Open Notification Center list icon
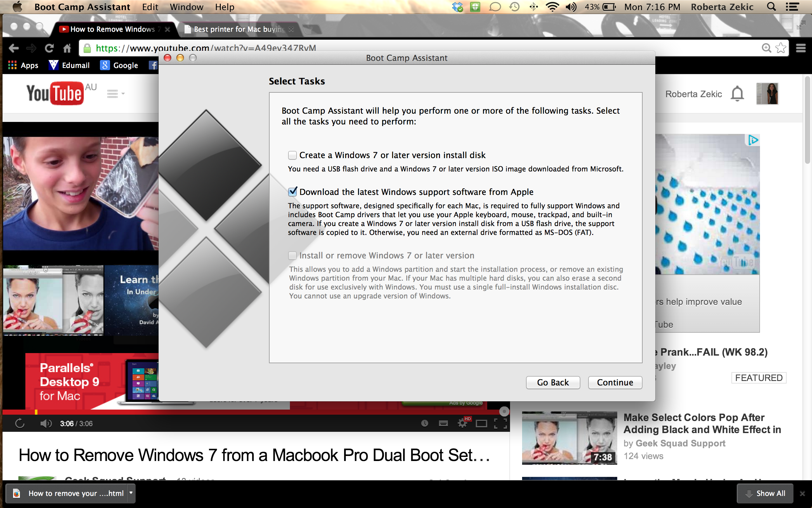 coord(792,7)
